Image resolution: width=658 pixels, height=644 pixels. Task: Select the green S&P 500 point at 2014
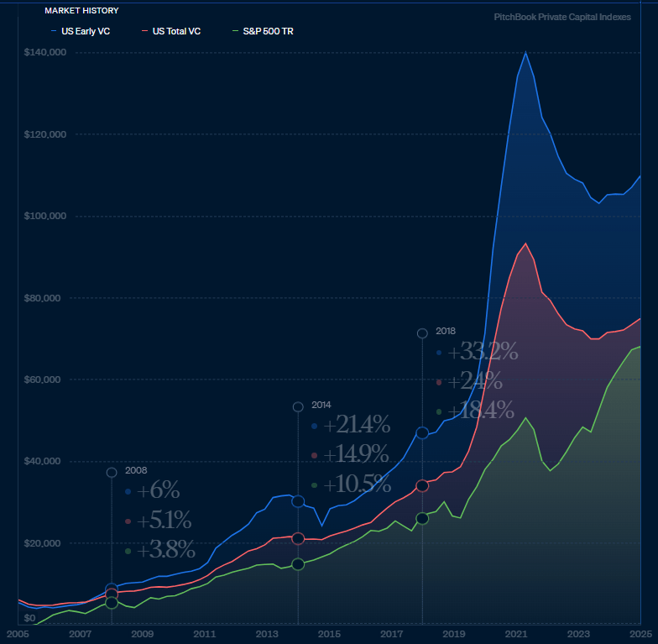pos(297,563)
